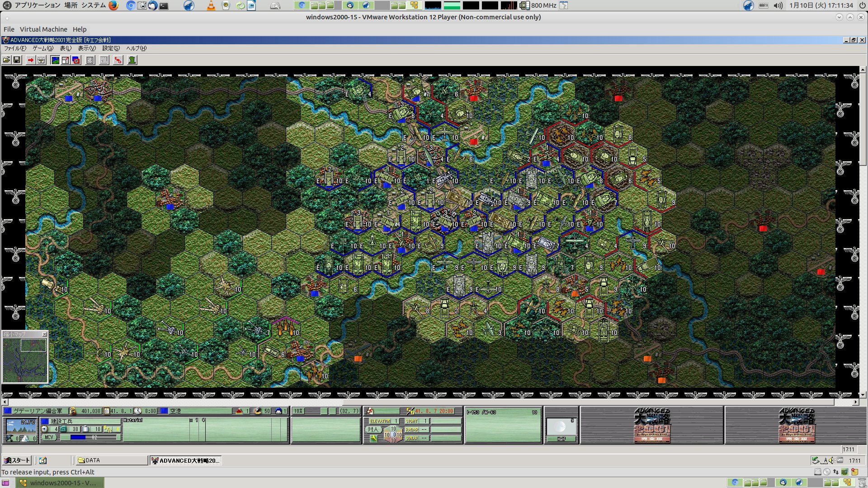Click the horizontal map scrollbar
Screen dimensions: 868x488
(x=430, y=402)
